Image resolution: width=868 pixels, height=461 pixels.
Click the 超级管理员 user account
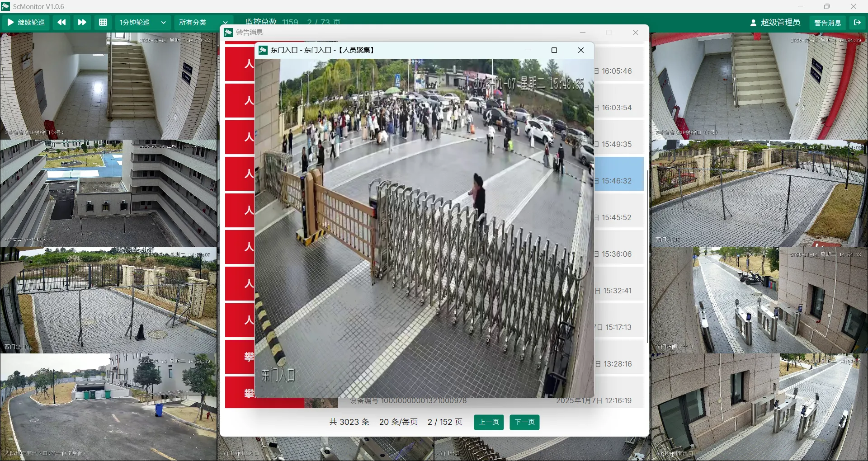(x=775, y=22)
